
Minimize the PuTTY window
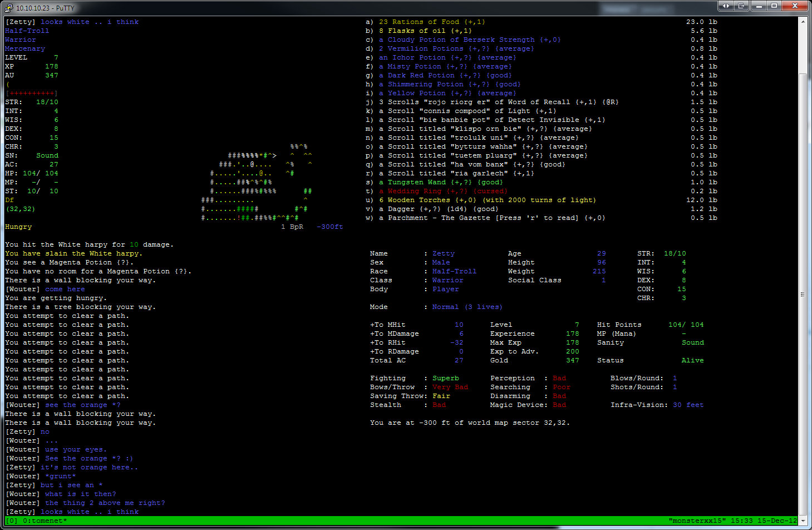(x=759, y=6)
